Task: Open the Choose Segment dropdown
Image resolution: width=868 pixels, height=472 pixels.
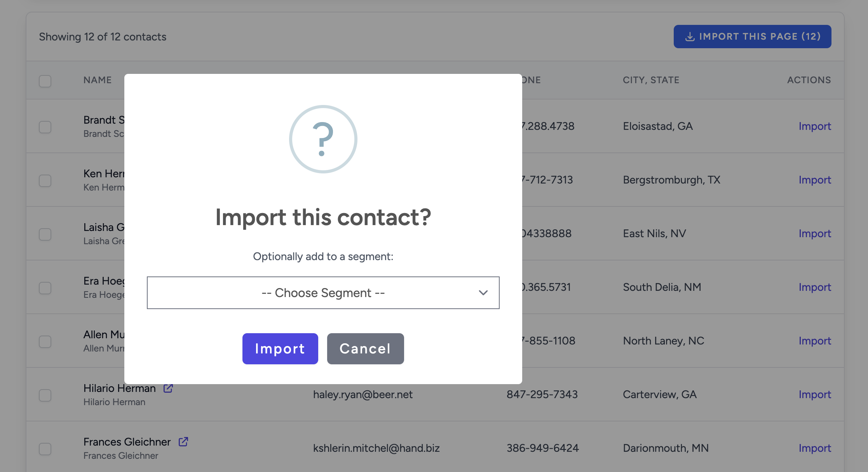Action: [x=323, y=293]
